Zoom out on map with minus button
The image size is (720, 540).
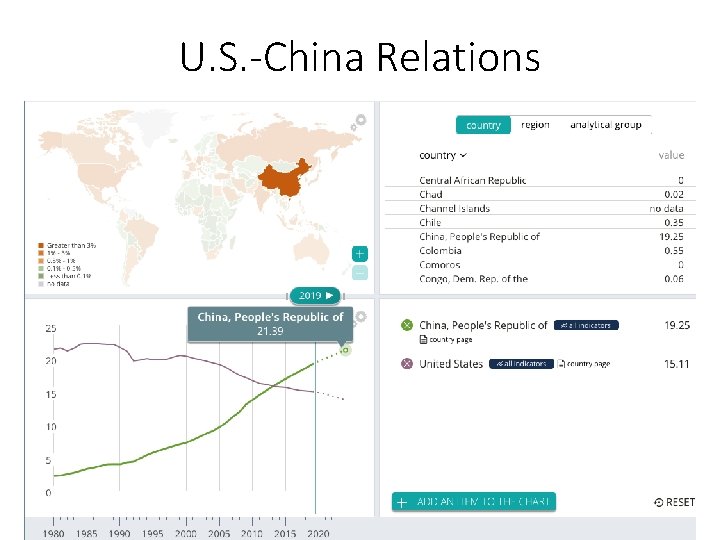pyautogui.click(x=360, y=273)
